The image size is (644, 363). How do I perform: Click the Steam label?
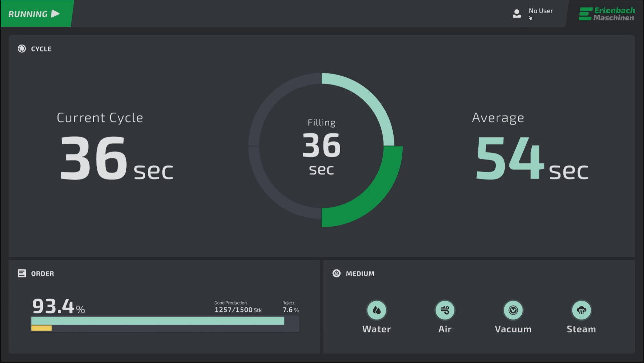[582, 329]
